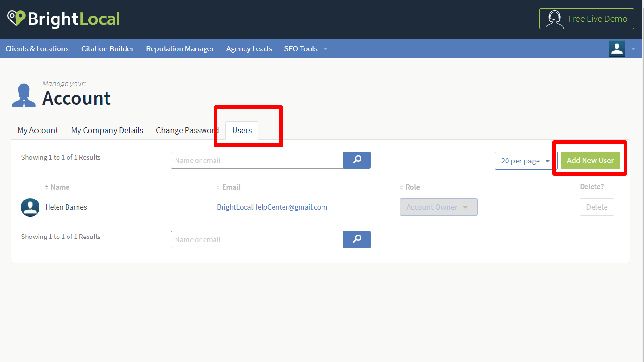Image resolution: width=644 pixels, height=362 pixels.
Task: Expand the SEO Tools dropdown
Action: 306,48
